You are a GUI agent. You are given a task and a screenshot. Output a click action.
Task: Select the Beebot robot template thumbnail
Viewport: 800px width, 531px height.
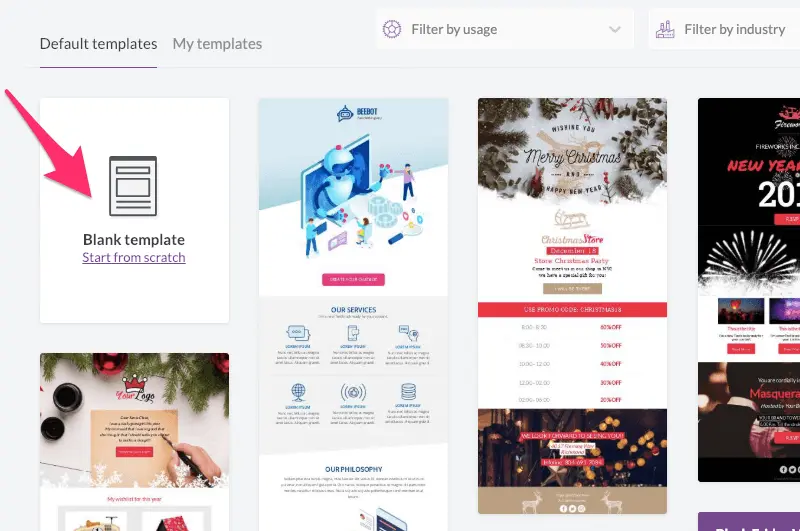[353, 314]
